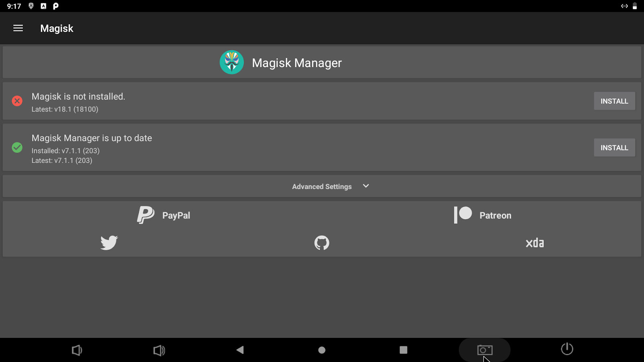The image size is (644, 362).
Task: Click INSTALL button for Magisk Manager
Action: tap(614, 148)
